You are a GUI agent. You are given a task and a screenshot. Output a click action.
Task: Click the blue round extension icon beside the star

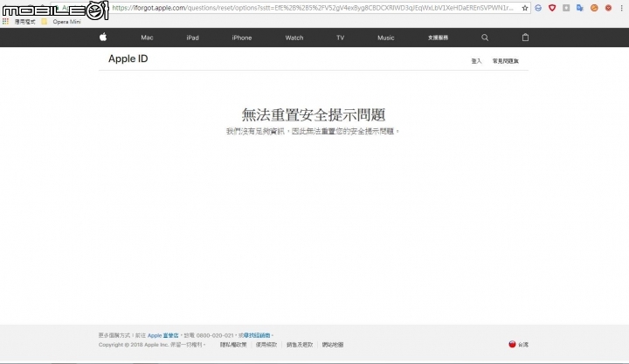coord(538,8)
